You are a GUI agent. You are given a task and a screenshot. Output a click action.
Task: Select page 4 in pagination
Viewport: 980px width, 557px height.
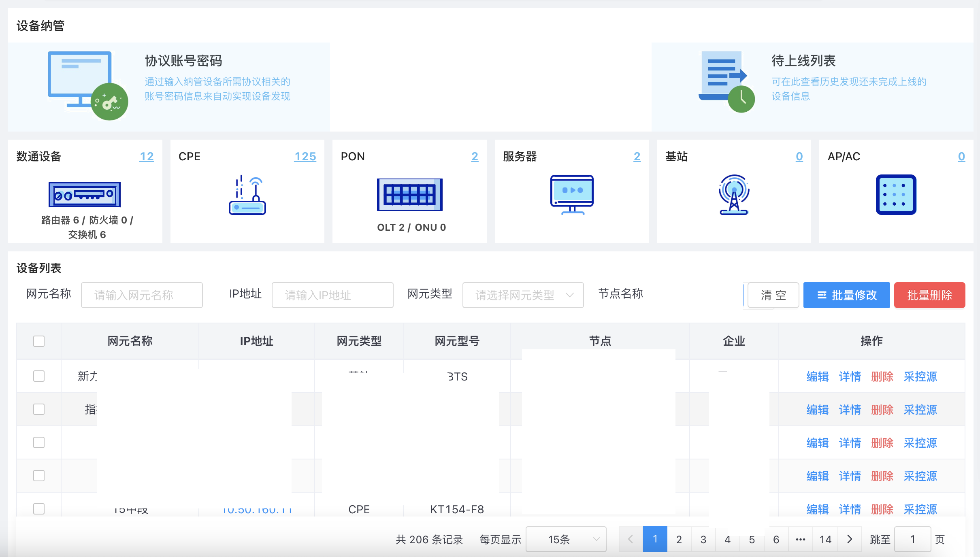[728, 539]
